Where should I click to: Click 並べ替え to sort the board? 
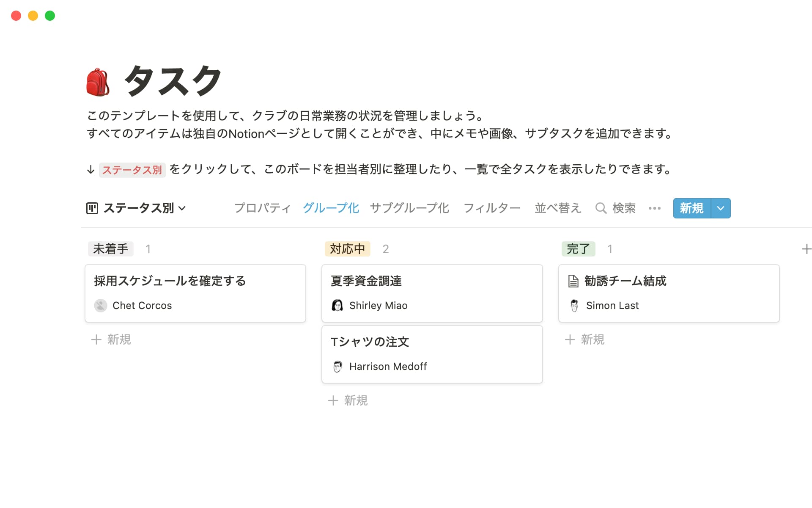[x=557, y=208]
